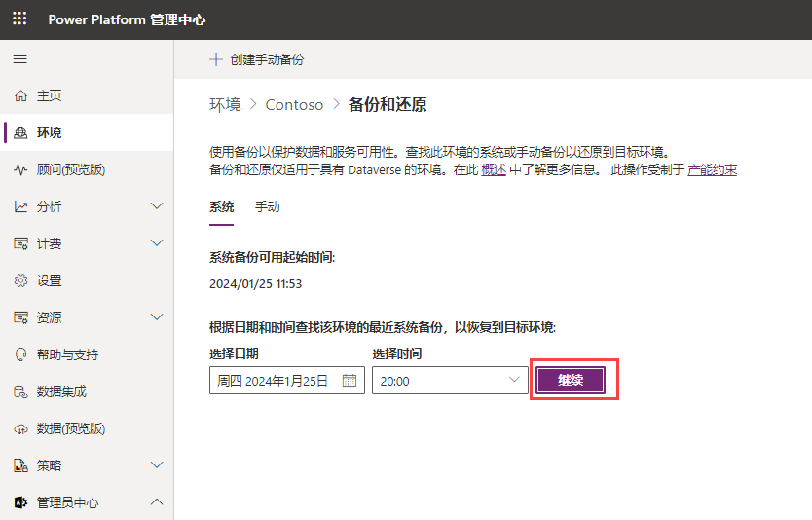Open the app launcher waffle icon
Screen dimensions: 812x520
pyautogui.click(x=19, y=19)
